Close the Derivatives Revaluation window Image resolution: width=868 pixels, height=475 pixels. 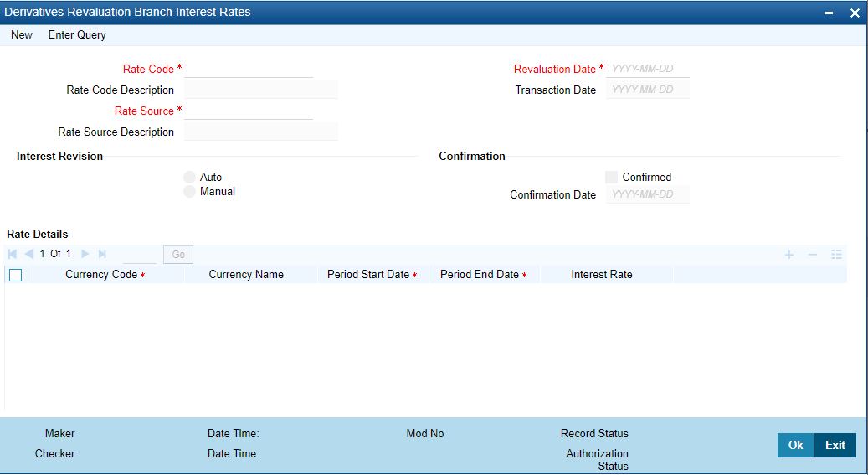pyautogui.click(x=855, y=13)
